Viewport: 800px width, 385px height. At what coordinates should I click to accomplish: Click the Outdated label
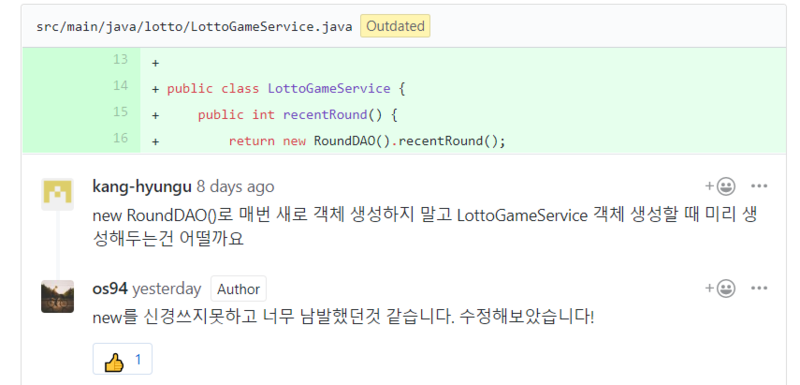point(395,26)
